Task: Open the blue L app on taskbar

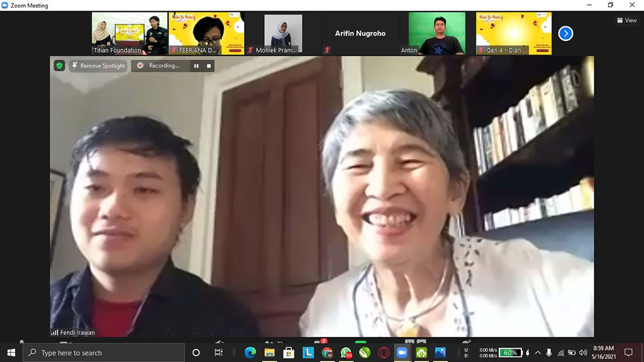Action: [308, 353]
